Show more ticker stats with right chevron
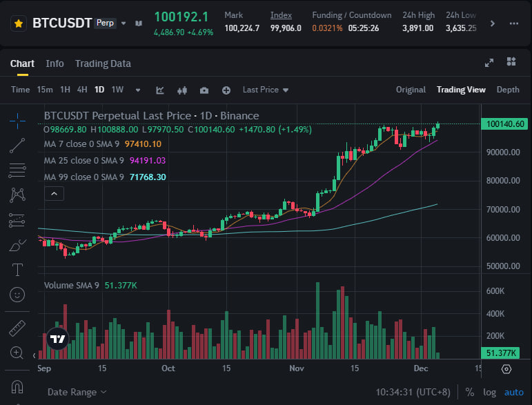The width and height of the screenshot is (532, 405). pyautogui.click(x=492, y=23)
